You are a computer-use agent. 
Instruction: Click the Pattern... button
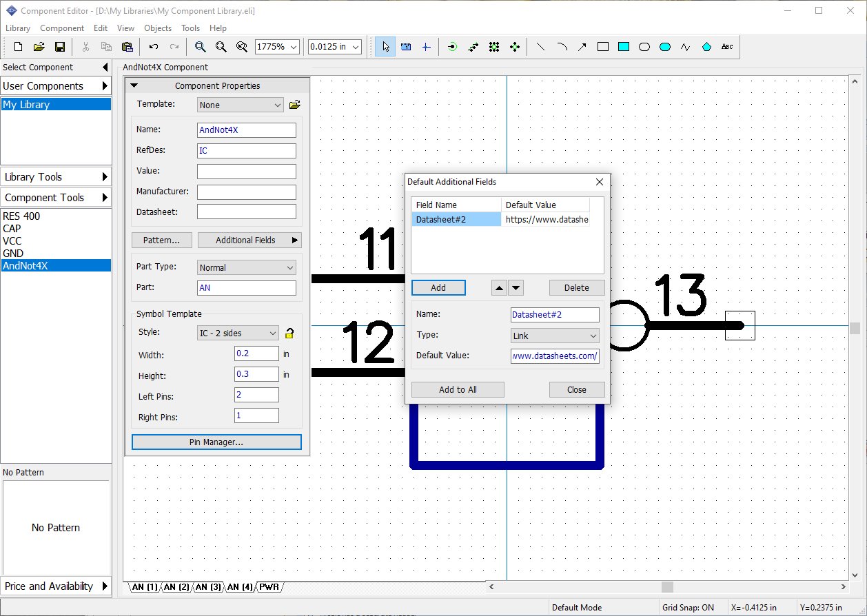[x=162, y=240]
